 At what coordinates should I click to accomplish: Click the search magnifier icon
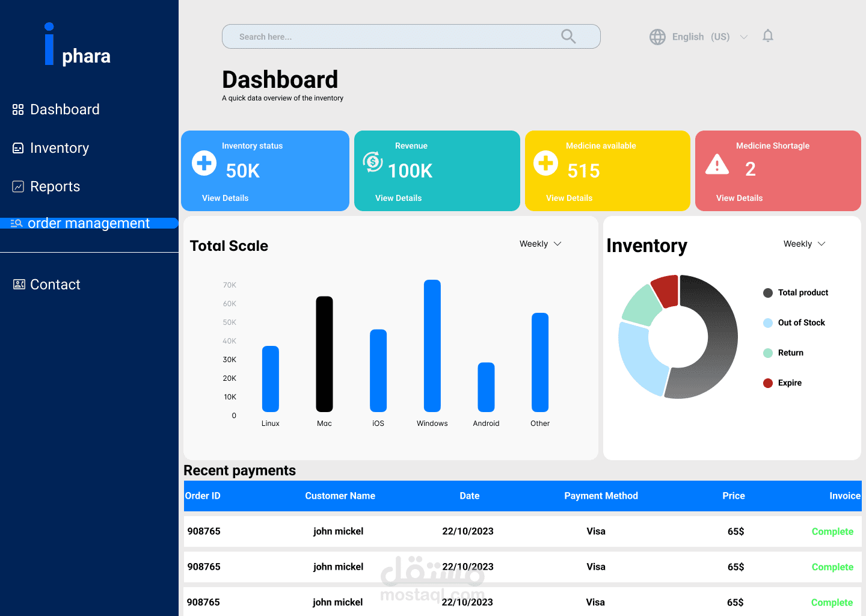click(x=568, y=36)
